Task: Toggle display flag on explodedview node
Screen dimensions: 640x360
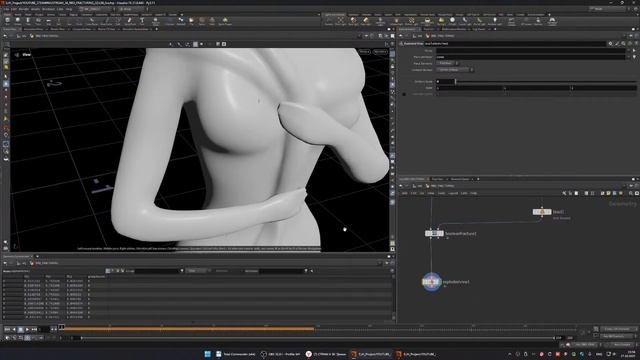Action: click(x=439, y=282)
